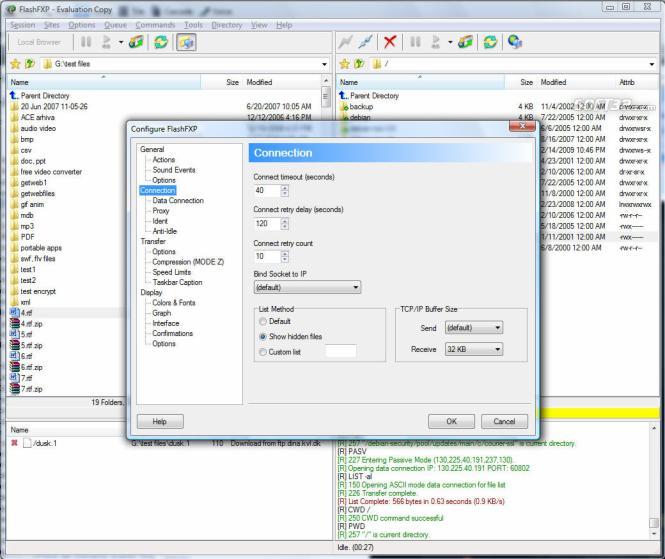This screenshot has height=559, width=665.
Task: Select Proxy in settings tree
Action: coord(161,211)
